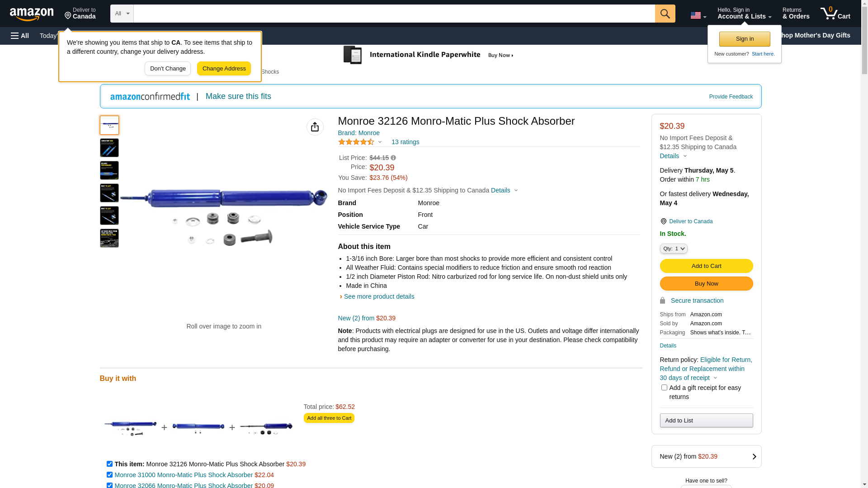This screenshot has height=488, width=868.
Task: Click the US flag language selector
Action: [x=698, y=15]
